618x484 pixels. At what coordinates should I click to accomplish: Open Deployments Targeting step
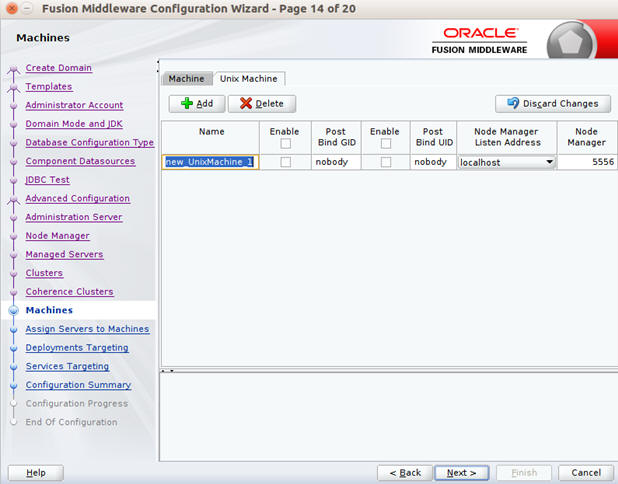[x=77, y=348]
